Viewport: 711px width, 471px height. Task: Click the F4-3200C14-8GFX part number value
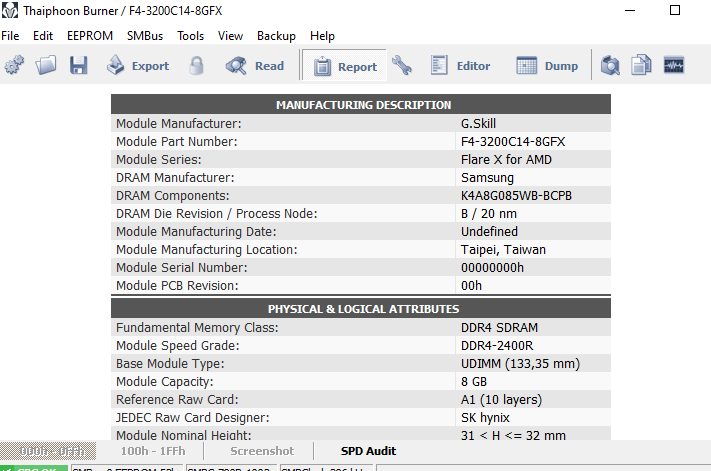click(x=513, y=141)
